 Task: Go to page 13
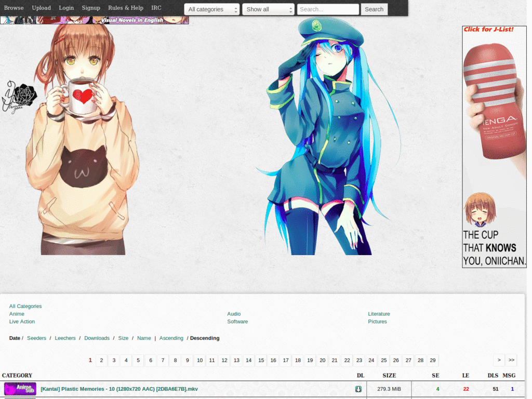(236, 361)
